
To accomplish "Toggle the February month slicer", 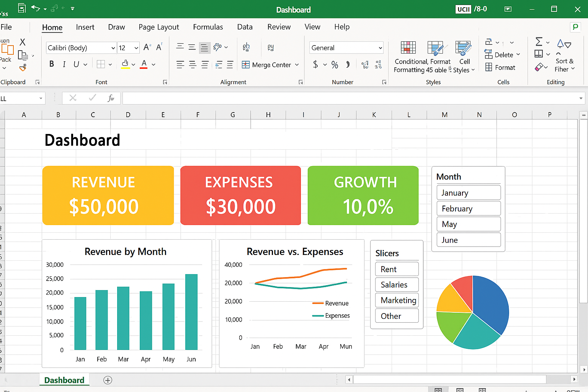I will pos(468,209).
